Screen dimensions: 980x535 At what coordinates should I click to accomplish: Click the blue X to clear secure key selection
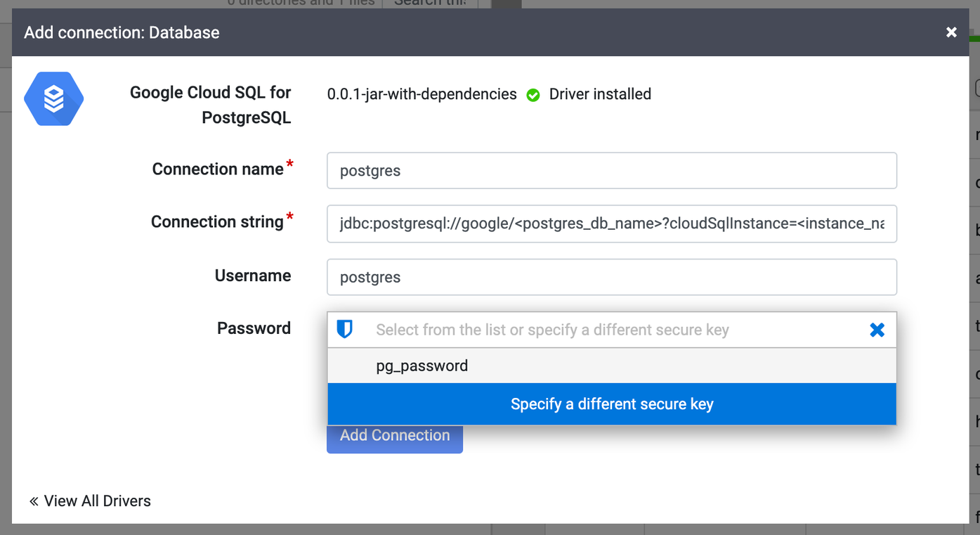[877, 329]
